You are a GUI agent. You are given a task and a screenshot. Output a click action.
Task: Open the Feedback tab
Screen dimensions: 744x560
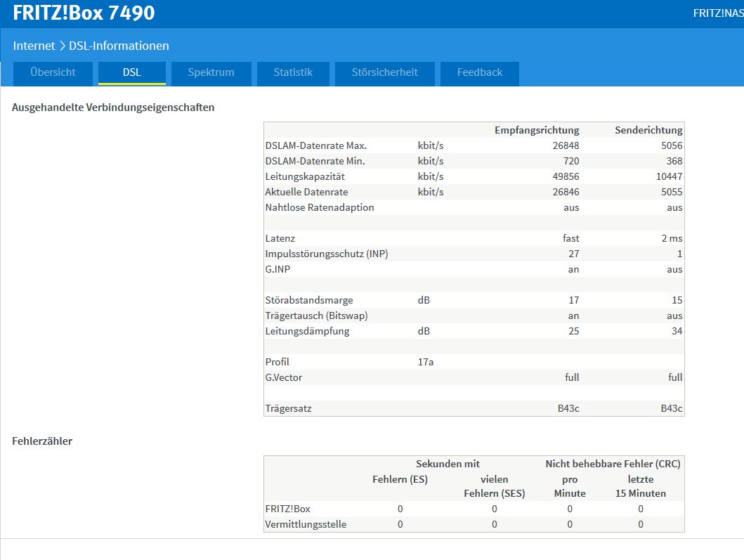click(x=480, y=73)
